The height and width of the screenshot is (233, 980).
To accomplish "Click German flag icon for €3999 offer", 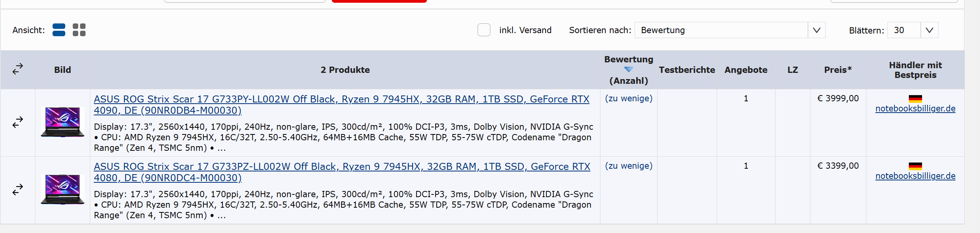I will tap(915, 99).
